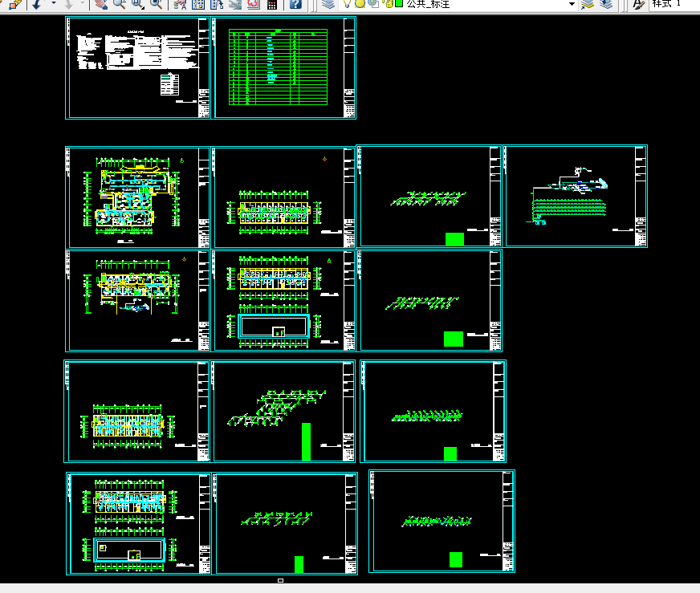Click the 样式 1 text style field

pos(674,4)
